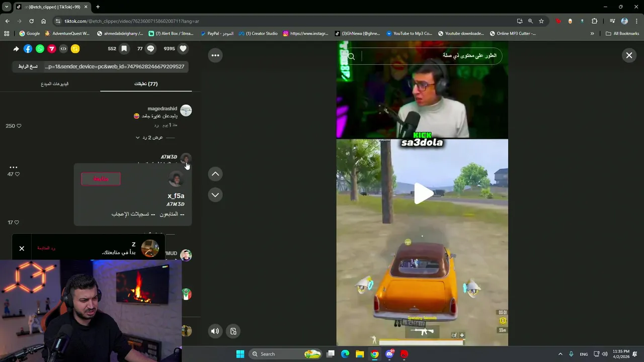Open the Chrome three-dot menu
This screenshot has width=644, height=362.
coord(636,21)
